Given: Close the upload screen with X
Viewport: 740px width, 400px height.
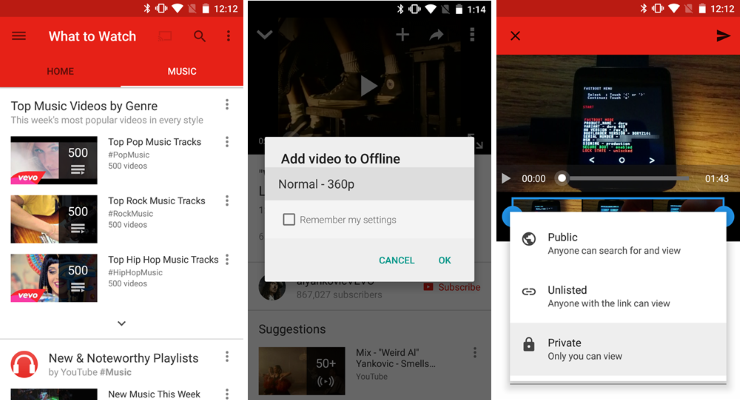Looking at the screenshot, I should [515, 36].
